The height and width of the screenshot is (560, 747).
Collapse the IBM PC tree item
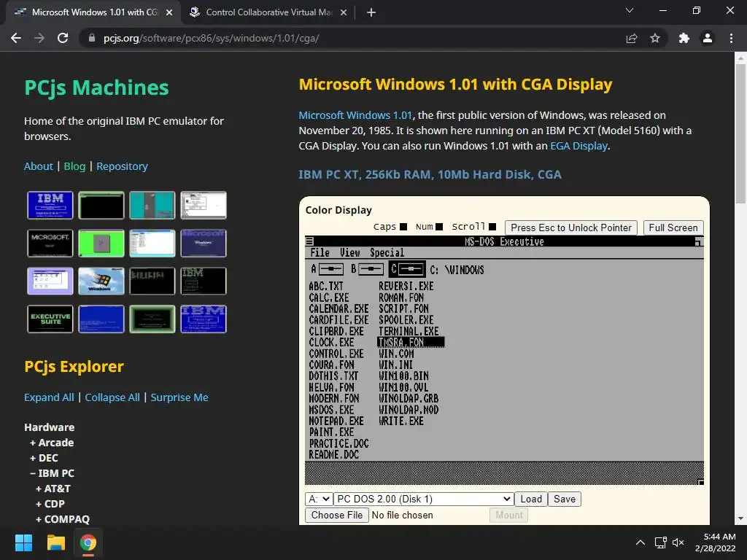(52, 472)
